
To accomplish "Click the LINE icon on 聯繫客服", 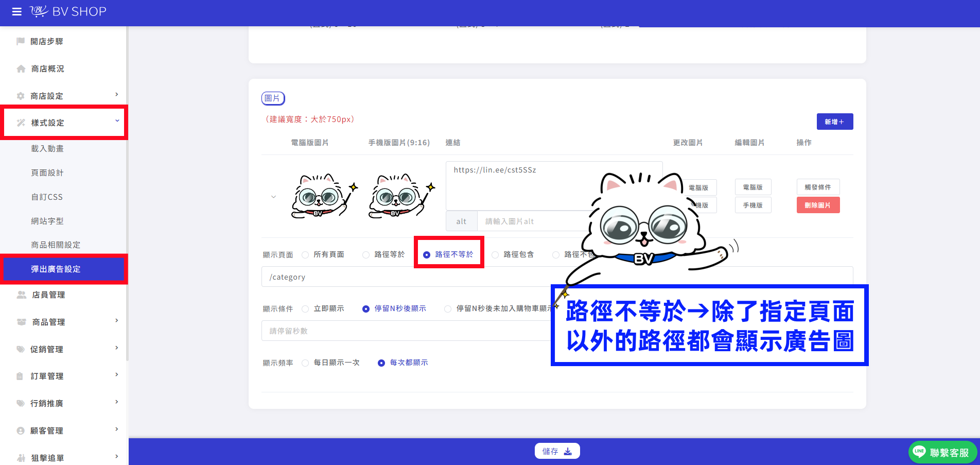I will click(919, 452).
